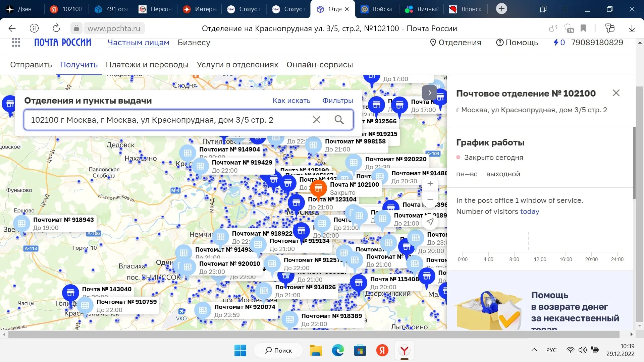
Task: Open Microsoft Store from taskbar
Action: coord(360,350)
